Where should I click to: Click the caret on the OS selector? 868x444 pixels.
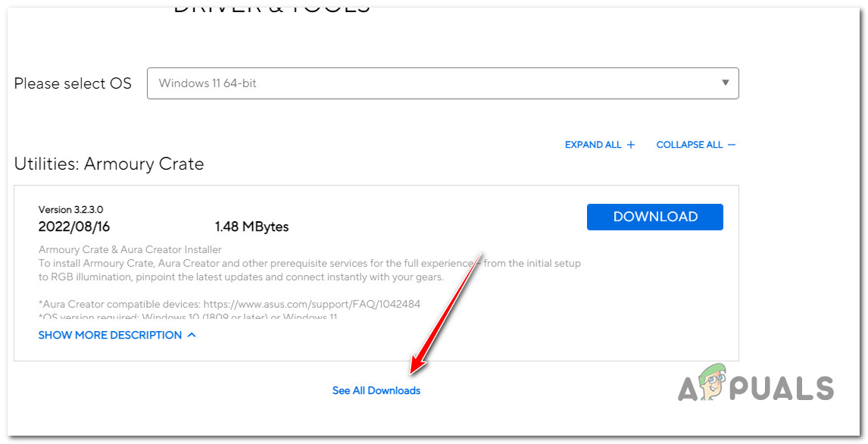[725, 83]
